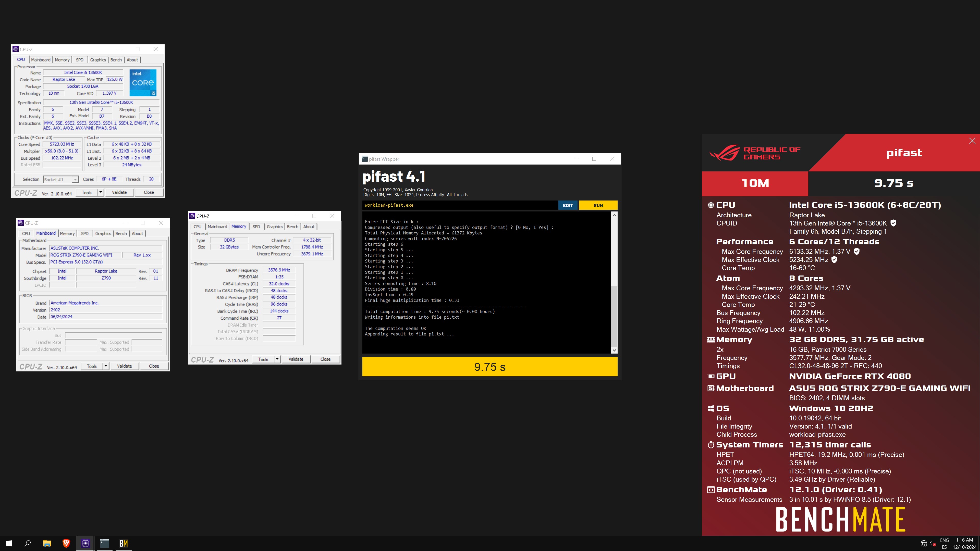Click the yellow 9.75 s result bar

tap(490, 367)
